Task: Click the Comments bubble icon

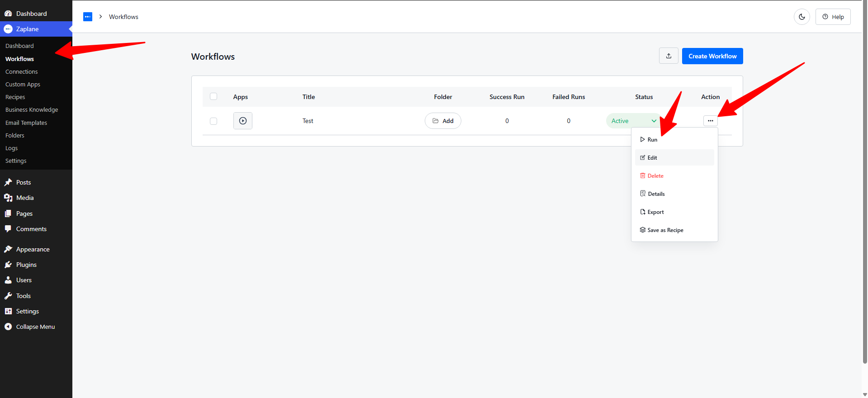Action: [x=8, y=229]
